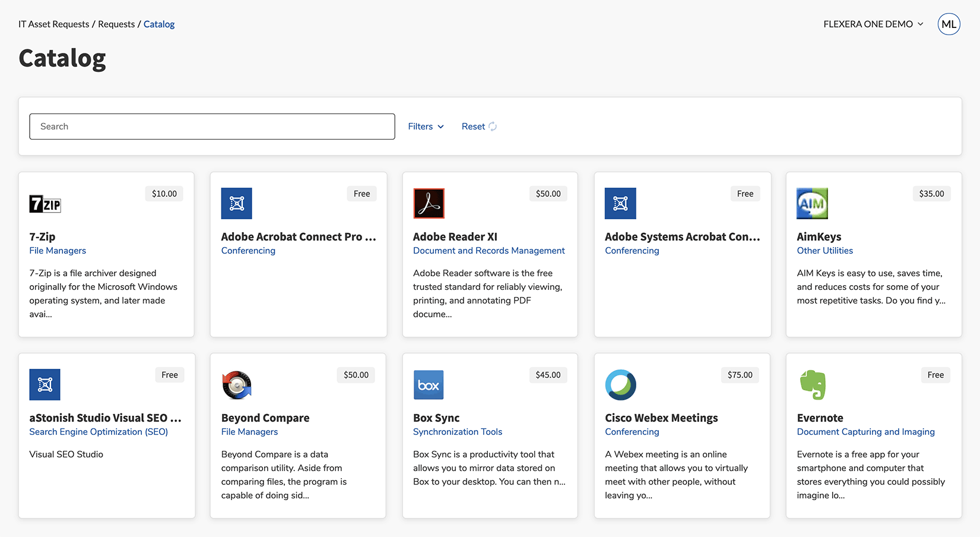The width and height of the screenshot is (980, 537).
Task: Click File Managers category under 7-Zip
Action: pos(58,251)
